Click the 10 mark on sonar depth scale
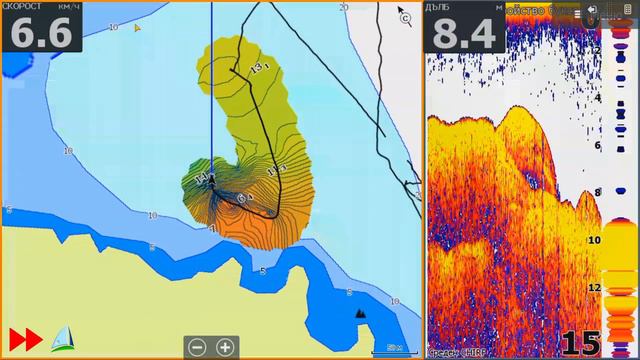 pos(594,240)
